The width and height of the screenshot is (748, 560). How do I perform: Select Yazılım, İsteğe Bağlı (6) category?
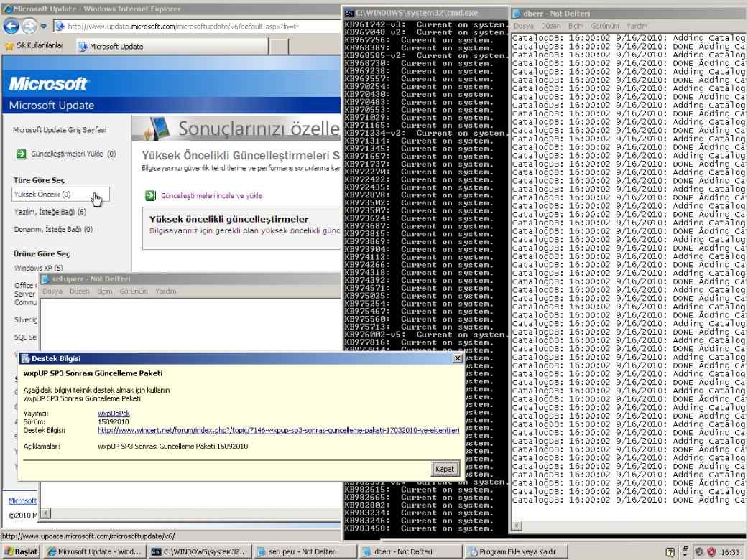tap(50, 212)
